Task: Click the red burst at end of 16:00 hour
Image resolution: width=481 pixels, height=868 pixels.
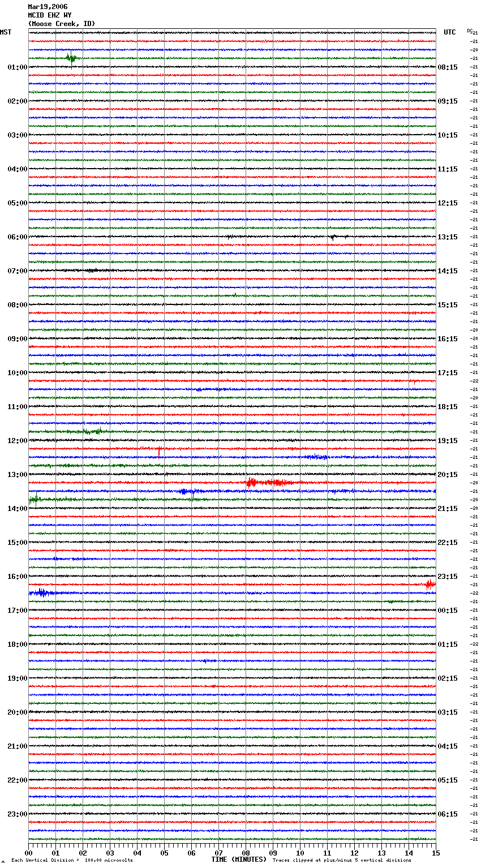Action: click(430, 585)
